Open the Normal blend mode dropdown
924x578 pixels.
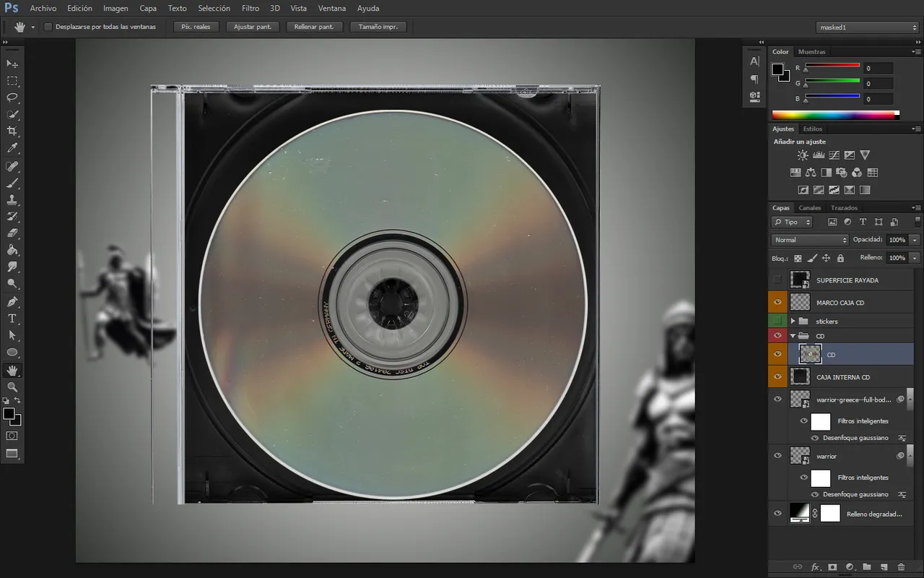[x=810, y=240]
